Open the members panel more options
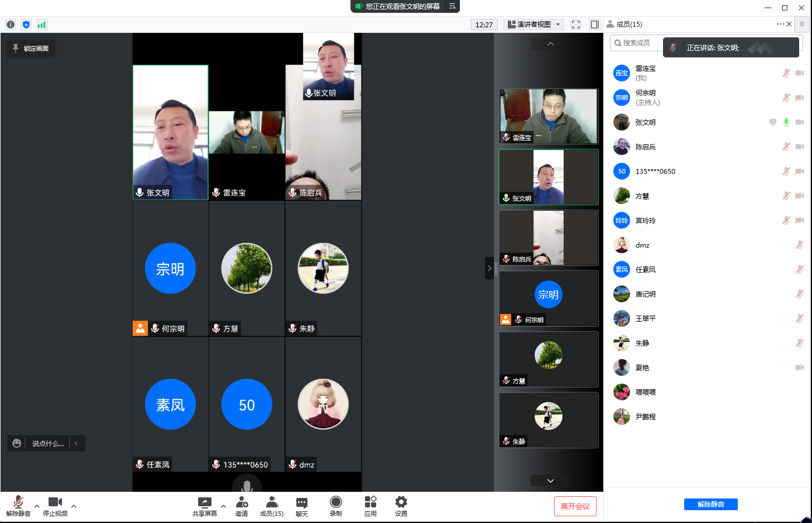Viewport: 812px width, 523px height. pyautogui.click(x=780, y=24)
